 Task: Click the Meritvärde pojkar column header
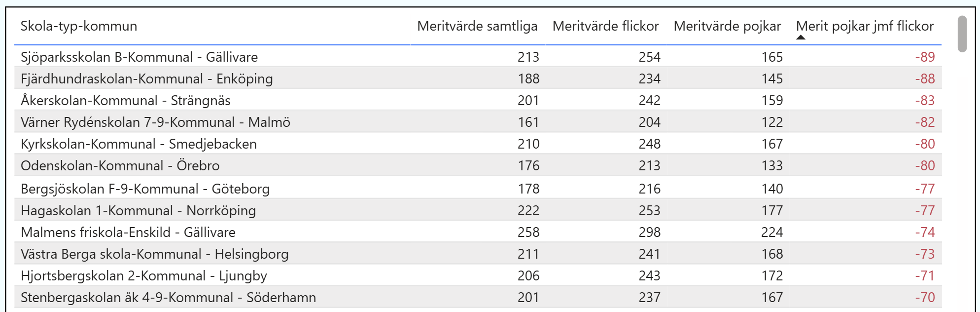[x=727, y=26]
